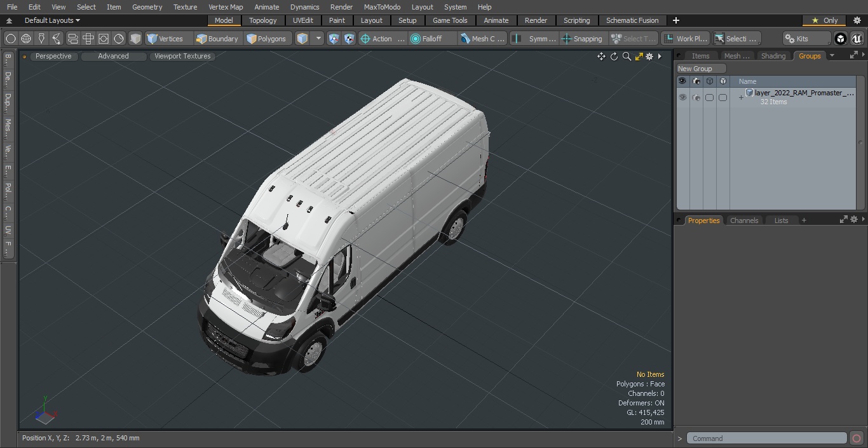
Task: Click the Items selection mode cube icon
Action: pos(302,39)
